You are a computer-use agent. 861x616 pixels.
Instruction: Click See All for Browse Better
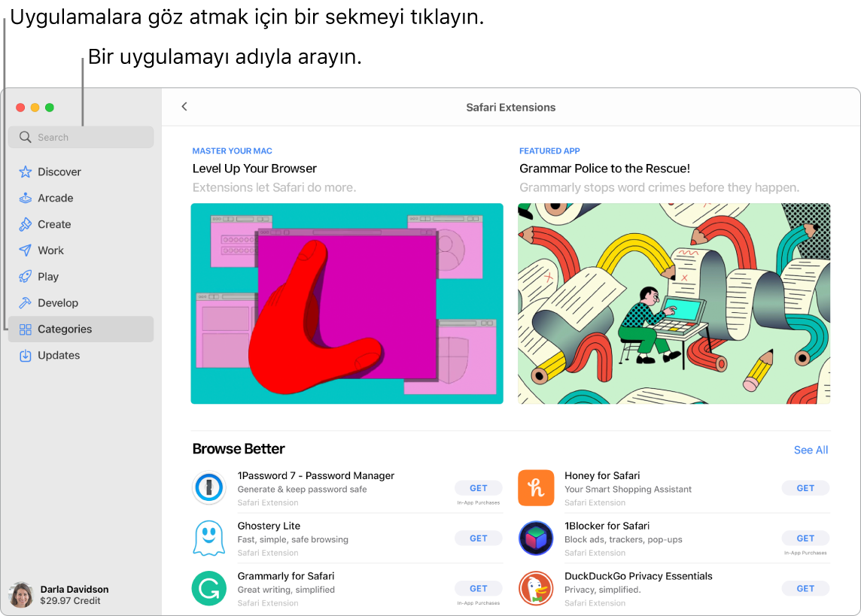811,450
